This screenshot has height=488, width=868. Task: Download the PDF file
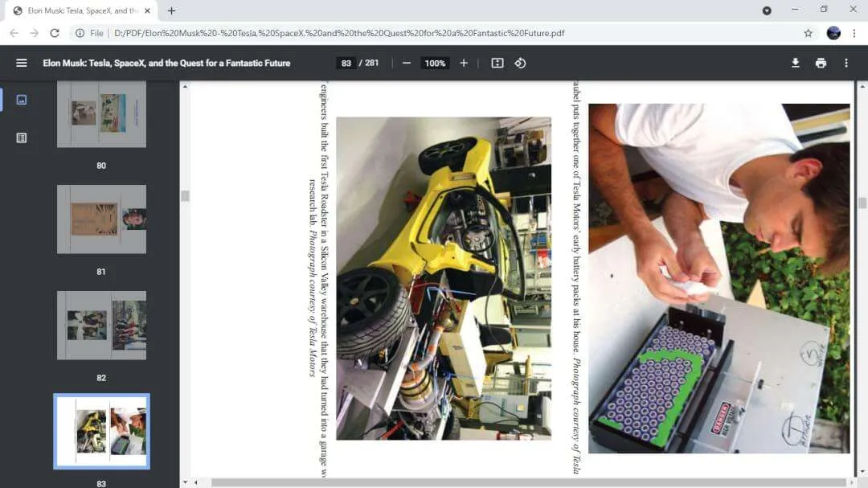pyautogui.click(x=796, y=64)
